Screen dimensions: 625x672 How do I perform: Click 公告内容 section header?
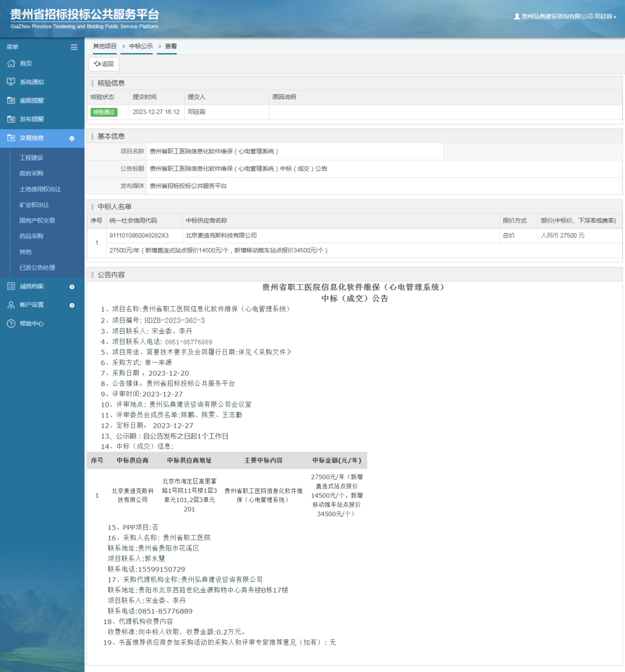(111, 275)
